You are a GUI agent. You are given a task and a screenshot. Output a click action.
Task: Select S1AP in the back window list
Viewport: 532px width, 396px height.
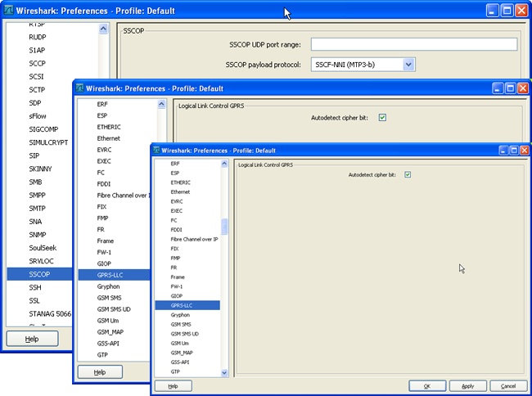(37, 50)
